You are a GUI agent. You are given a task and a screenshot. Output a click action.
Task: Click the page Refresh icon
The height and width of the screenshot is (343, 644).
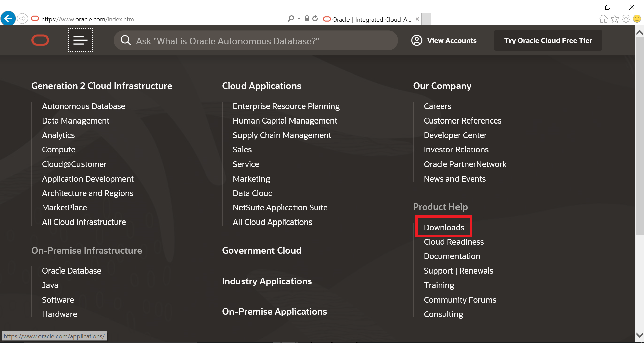pyautogui.click(x=315, y=19)
